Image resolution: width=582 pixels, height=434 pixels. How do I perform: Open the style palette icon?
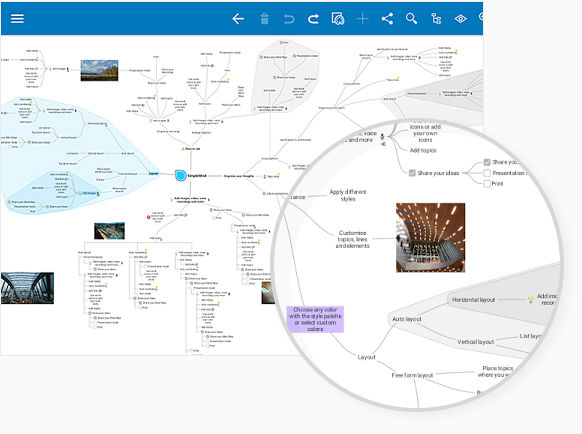(x=338, y=19)
